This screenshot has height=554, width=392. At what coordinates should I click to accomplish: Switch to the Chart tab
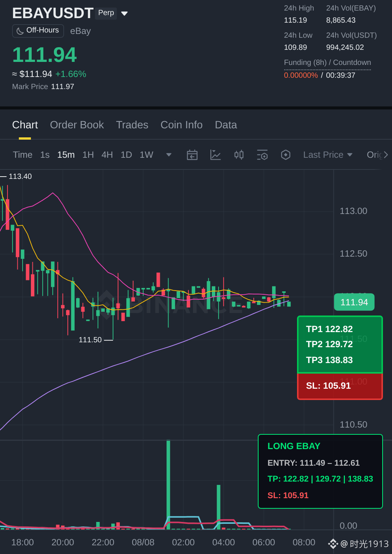point(25,125)
